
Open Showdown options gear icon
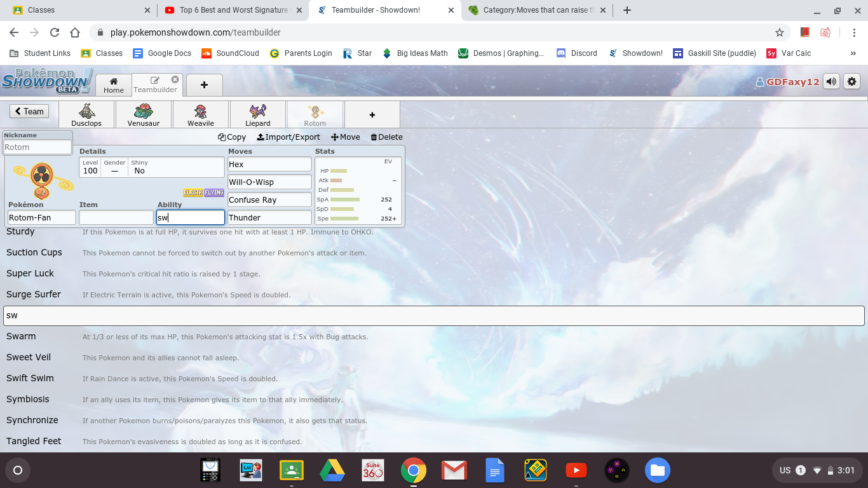pyautogui.click(x=851, y=81)
